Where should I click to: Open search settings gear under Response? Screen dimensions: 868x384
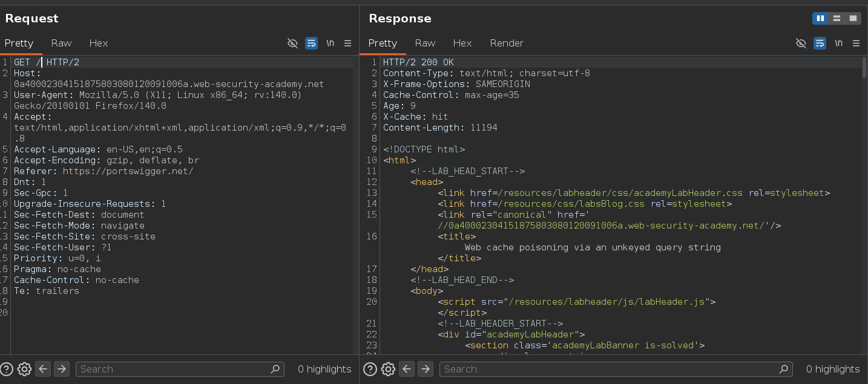388,369
